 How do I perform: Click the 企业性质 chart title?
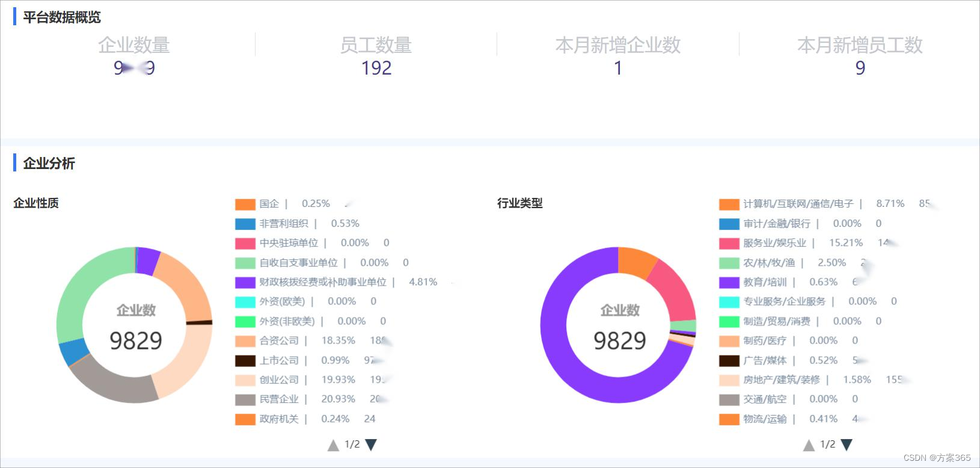tap(36, 203)
